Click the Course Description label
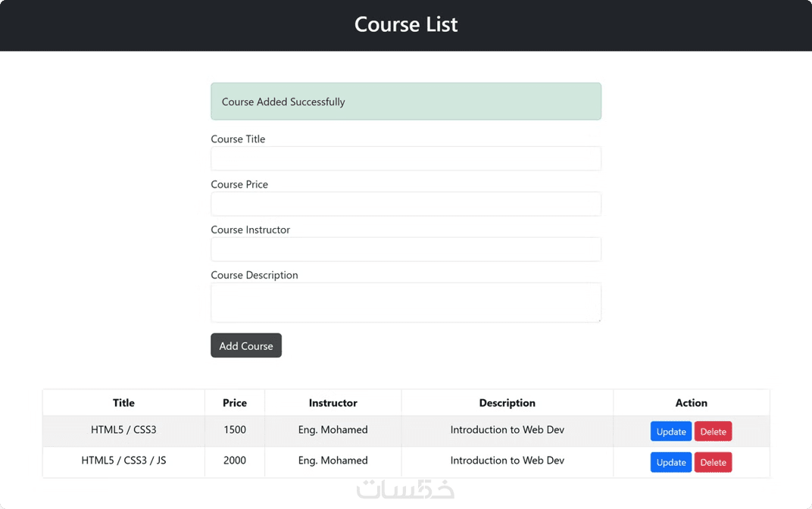Viewport: 812px width, 509px height. (x=255, y=275)
